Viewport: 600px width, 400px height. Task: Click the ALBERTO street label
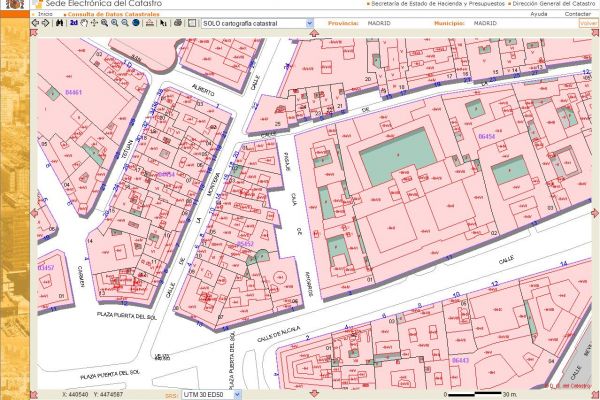click(x=204, y=90)
